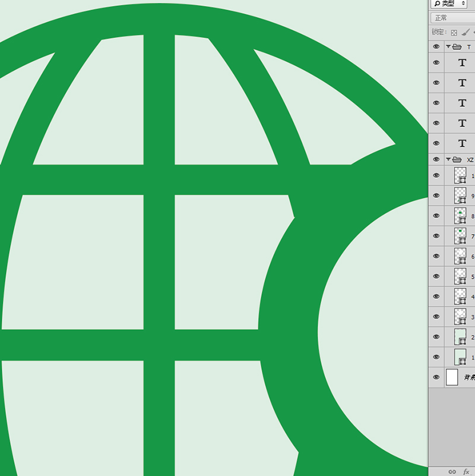475x476 pixels.
Task: Toggle visibility of layer 1
Action: pos(436,357)
